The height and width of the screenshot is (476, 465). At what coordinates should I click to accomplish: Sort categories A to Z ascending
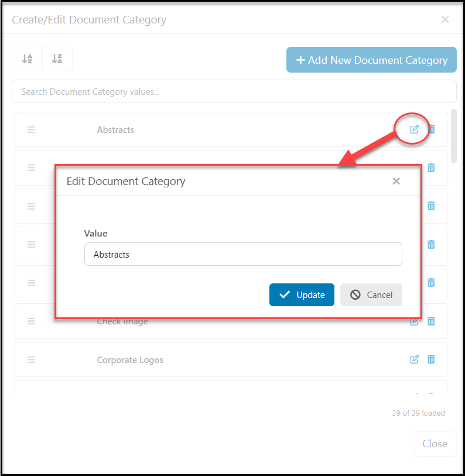(27, 59)
